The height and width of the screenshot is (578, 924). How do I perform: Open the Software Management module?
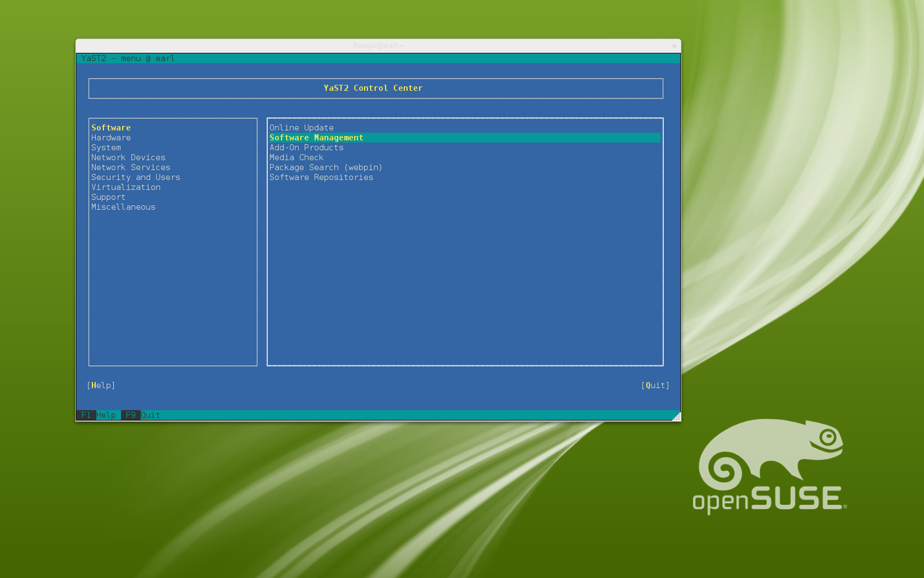coord(465,138)
